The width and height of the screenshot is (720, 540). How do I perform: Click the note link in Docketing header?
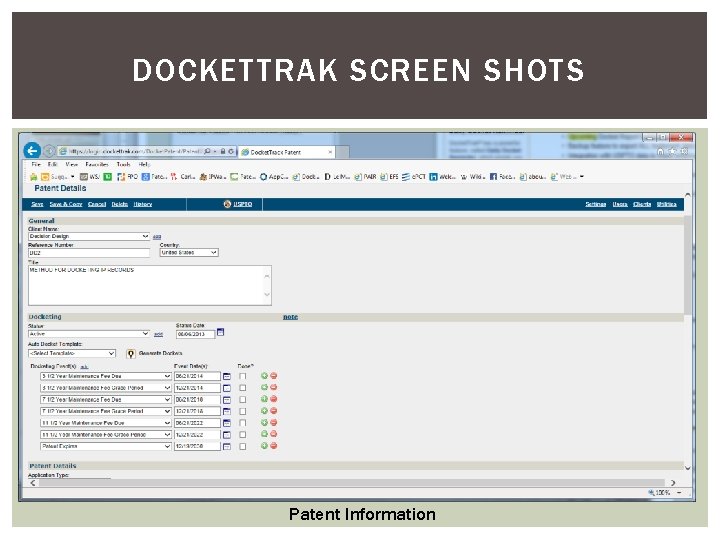pos(290,317)
